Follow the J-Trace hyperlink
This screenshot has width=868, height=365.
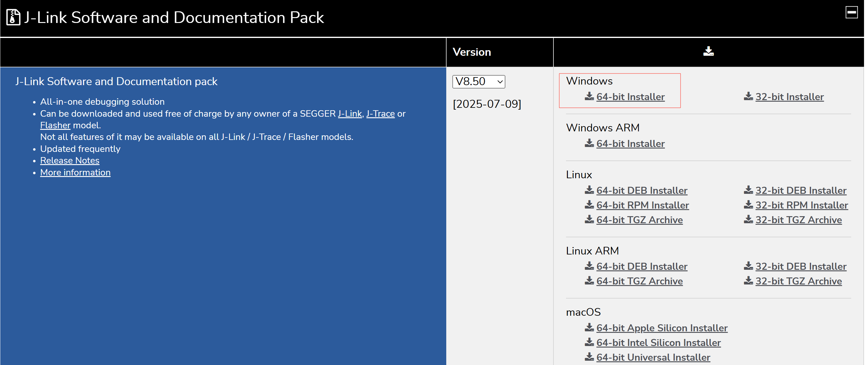pyautogui.click(x=380, y=114)
